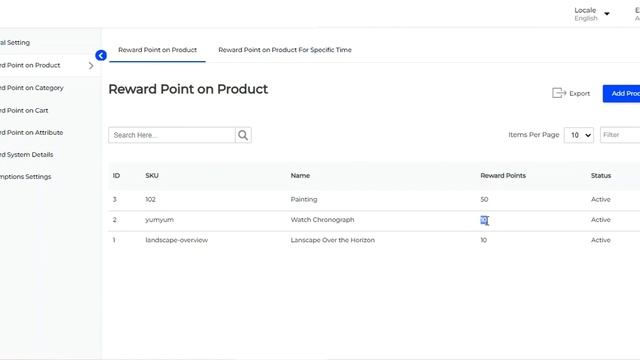Open Reward System Details sidebar item

27,155
